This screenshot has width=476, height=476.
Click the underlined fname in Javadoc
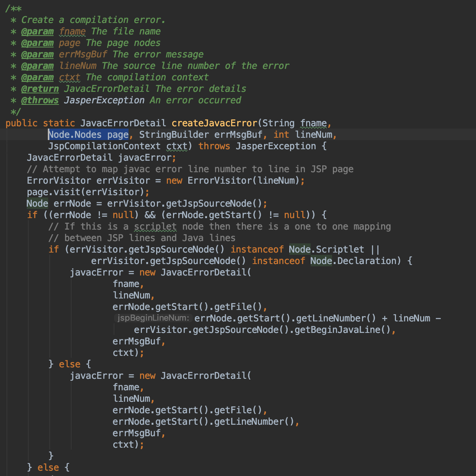(72, 31)
